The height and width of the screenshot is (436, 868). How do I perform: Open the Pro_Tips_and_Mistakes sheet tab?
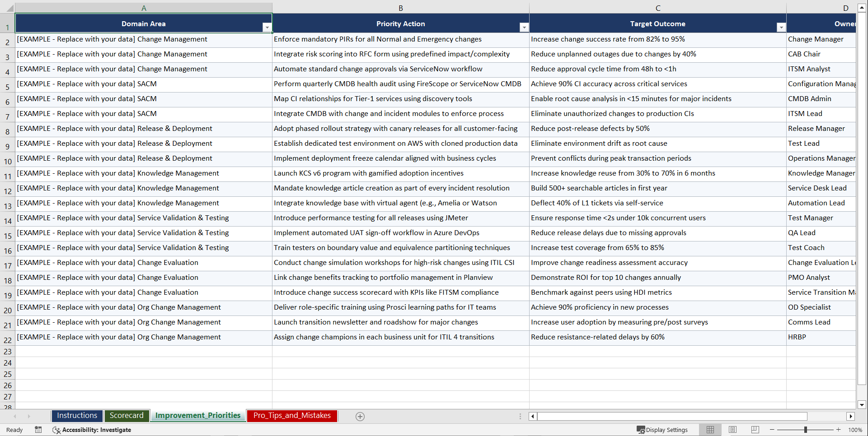click(x=292, y=416)
